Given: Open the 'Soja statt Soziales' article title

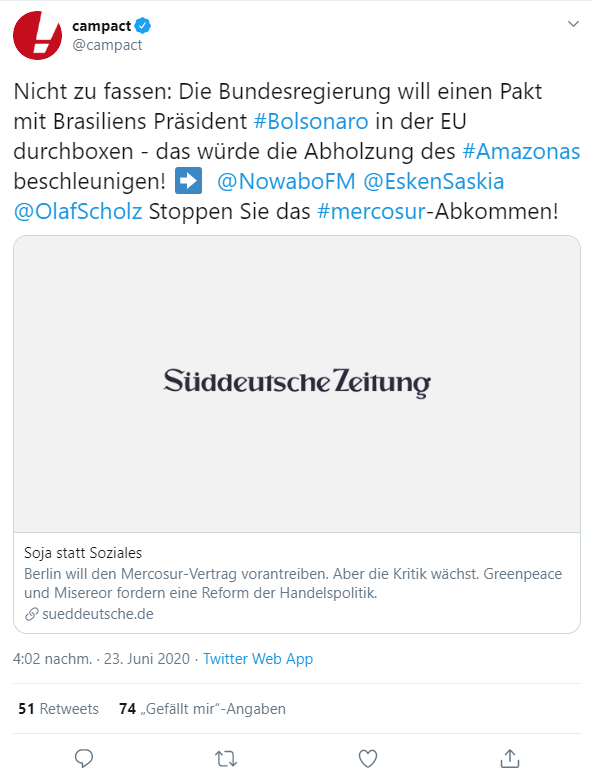Looking at the screenshot, I should coord(83,553).
